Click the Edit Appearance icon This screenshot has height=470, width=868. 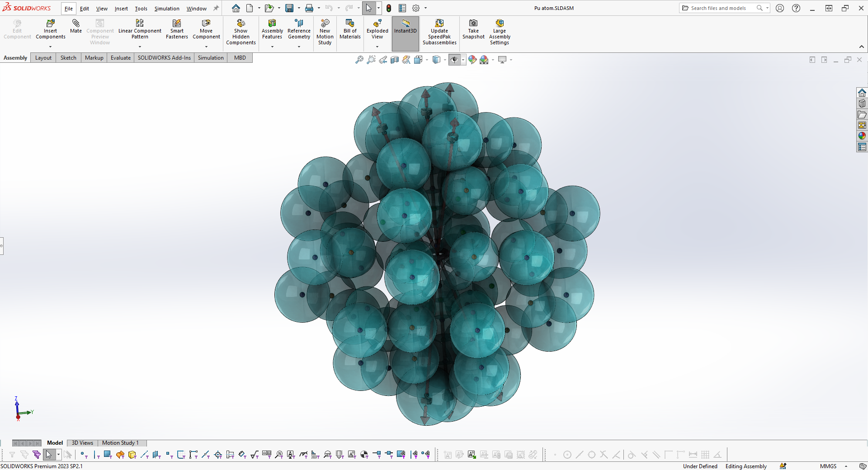coord(472,59)
